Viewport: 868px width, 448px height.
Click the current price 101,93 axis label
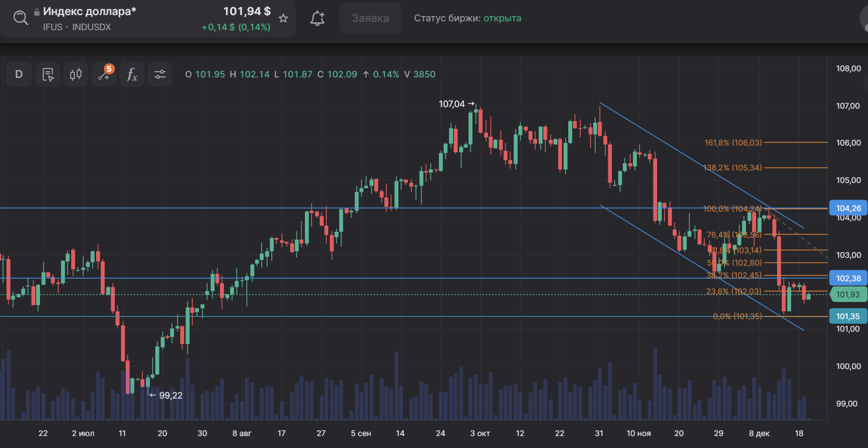click(848, 295)
